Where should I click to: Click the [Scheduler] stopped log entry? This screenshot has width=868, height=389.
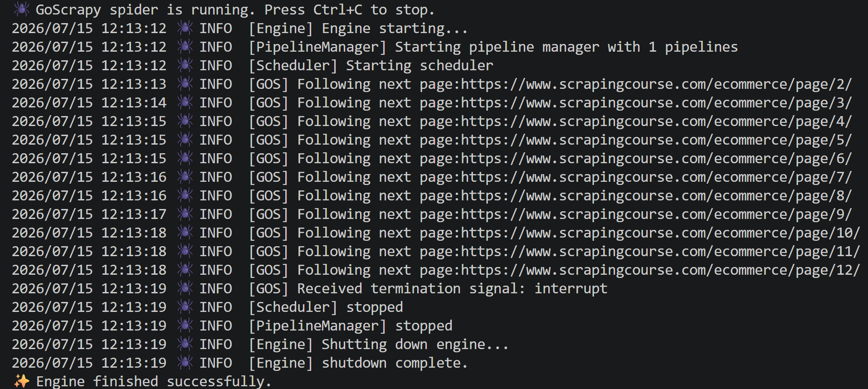click(x=326, y=307)
